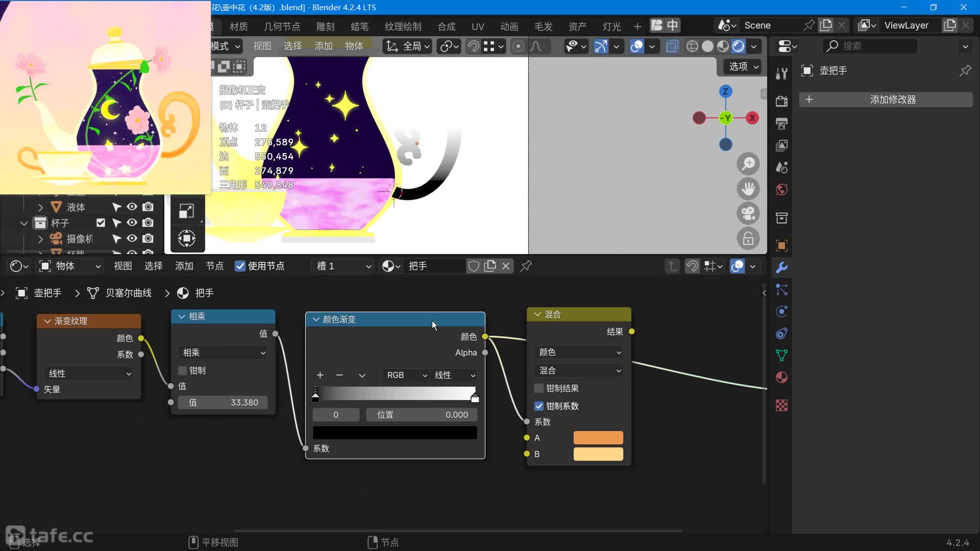Switch to the 纹理绘制 workspace tab
980x551 pixels.
point(403,27)
